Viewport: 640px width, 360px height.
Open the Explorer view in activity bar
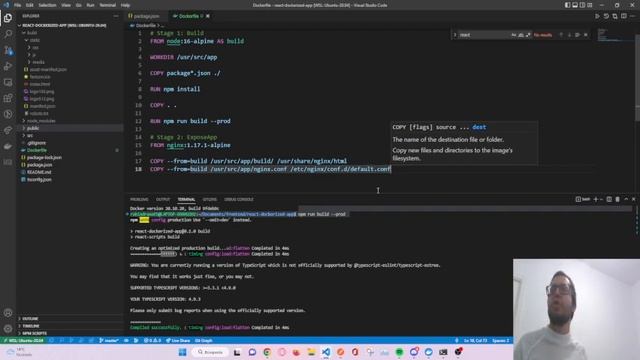pos(8,18)
